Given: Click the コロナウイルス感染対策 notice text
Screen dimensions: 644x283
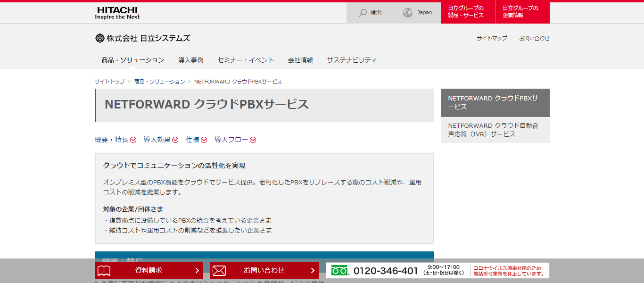Looking at the screenshot, I should click(x=509, y=271).
